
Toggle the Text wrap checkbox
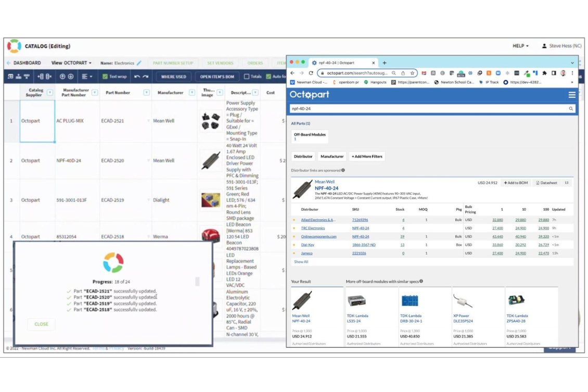pyautogui.click(x=105, y=77)
